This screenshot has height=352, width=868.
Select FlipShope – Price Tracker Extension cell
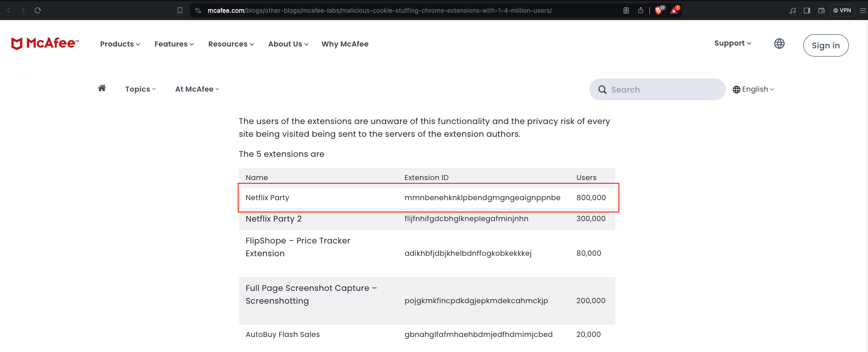298,247
